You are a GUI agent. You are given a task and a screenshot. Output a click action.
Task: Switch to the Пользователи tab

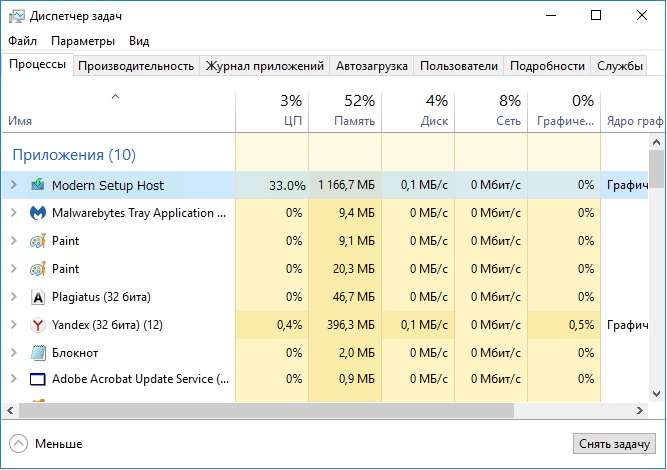pos(459,66)
